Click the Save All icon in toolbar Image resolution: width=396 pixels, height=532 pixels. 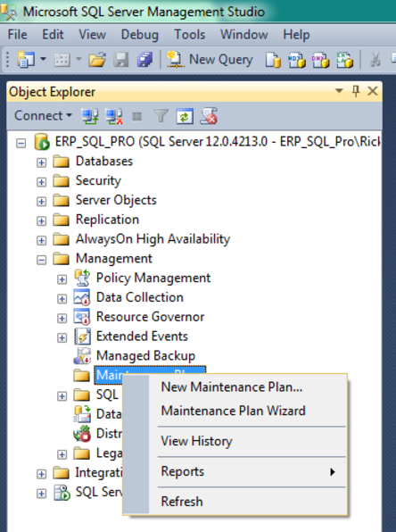click(144, 60)
